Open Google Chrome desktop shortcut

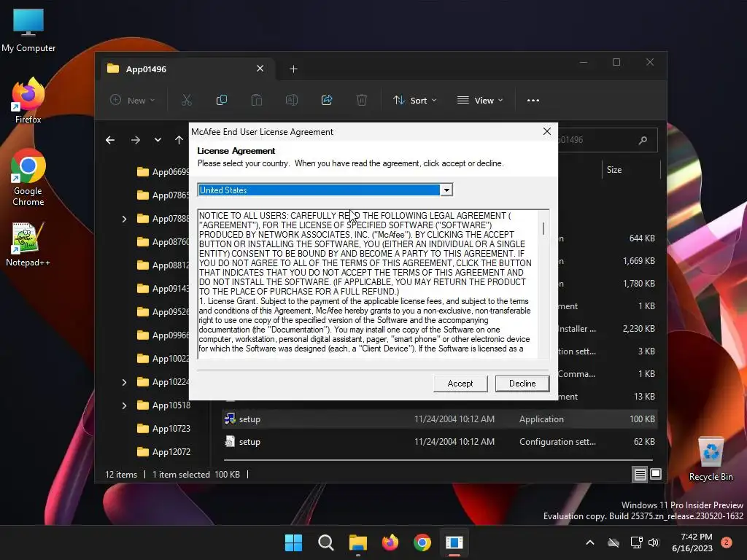(x=28, y=178)
